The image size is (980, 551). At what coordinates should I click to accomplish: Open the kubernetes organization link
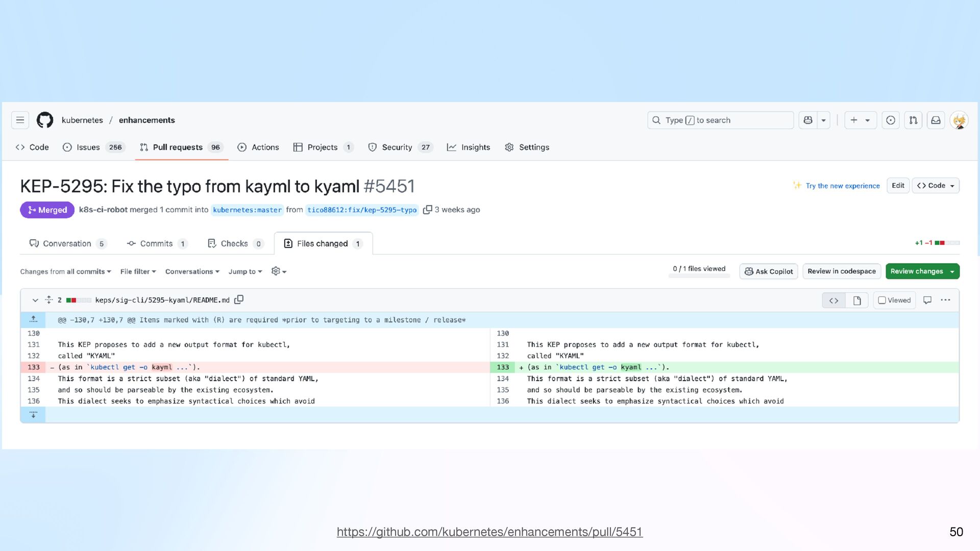[82, 120]
